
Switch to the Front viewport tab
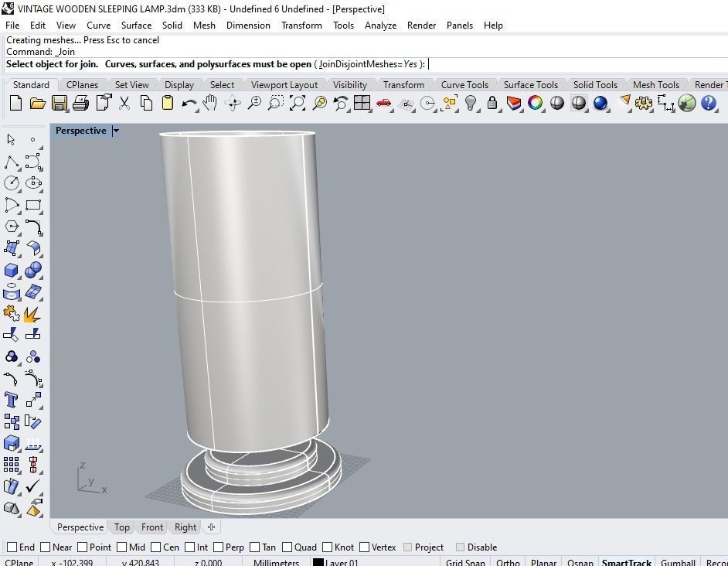pos(151,527)
